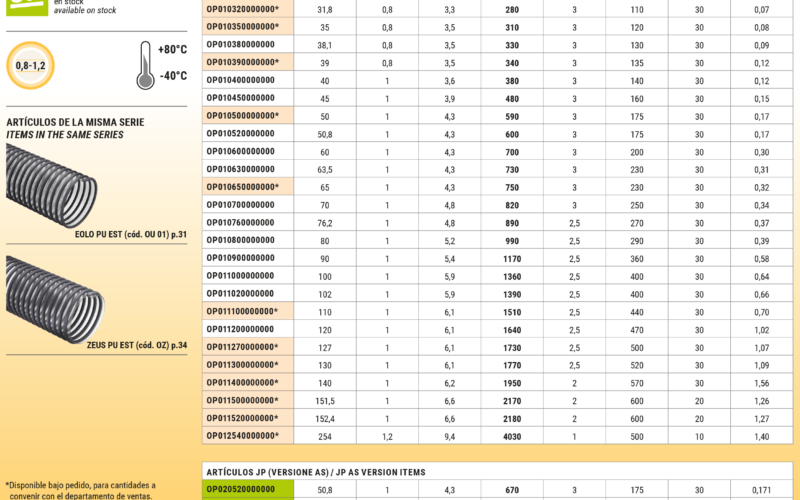Screen dimensions: 800x500
Task: Select item code OP010760000000
Action: click(240, 223)
